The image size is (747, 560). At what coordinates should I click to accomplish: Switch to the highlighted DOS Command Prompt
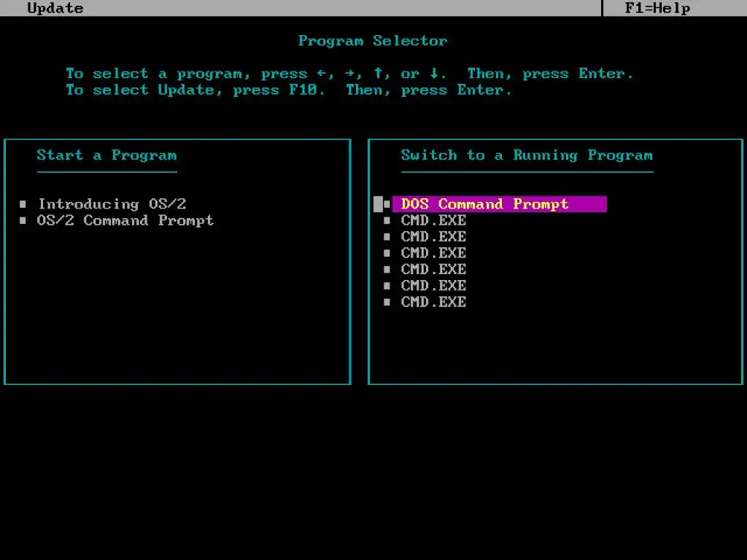[499, 204]
